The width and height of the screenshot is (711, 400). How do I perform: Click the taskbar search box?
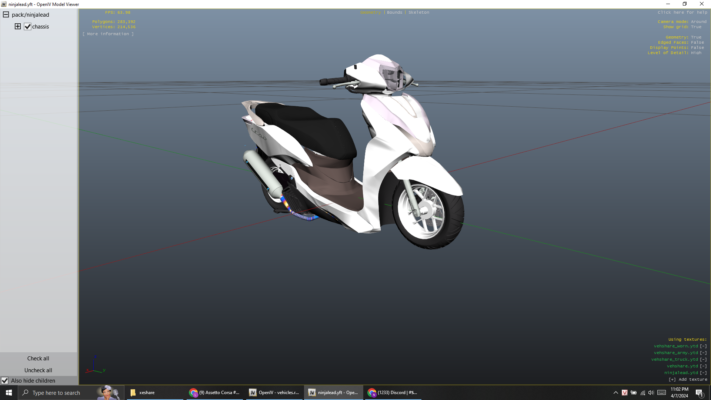55,393
